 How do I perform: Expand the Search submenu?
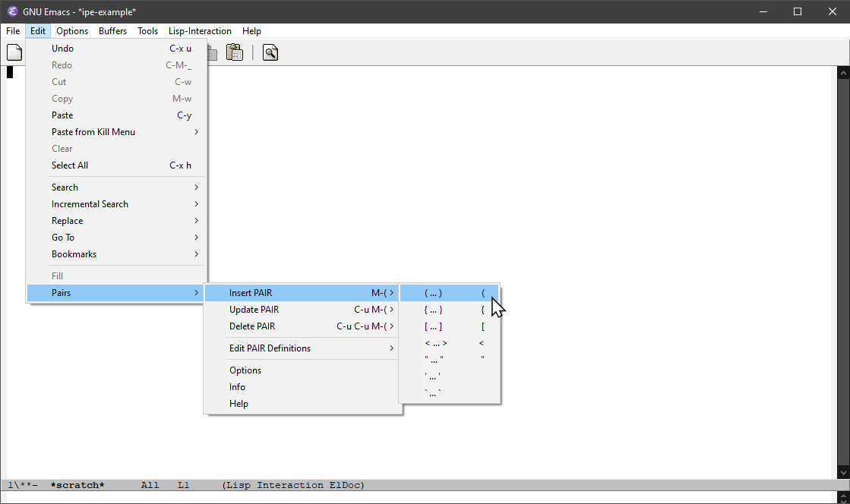pos(116,187)
